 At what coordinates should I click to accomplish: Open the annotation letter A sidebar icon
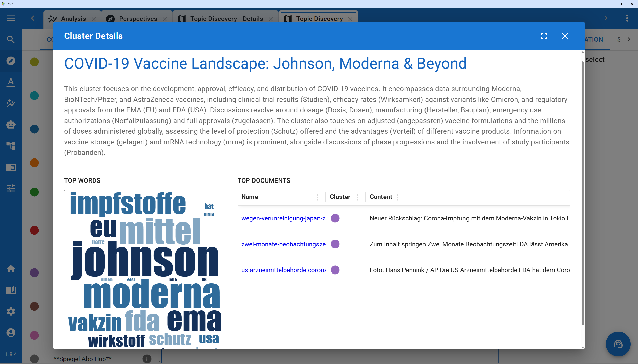point(11,82)
